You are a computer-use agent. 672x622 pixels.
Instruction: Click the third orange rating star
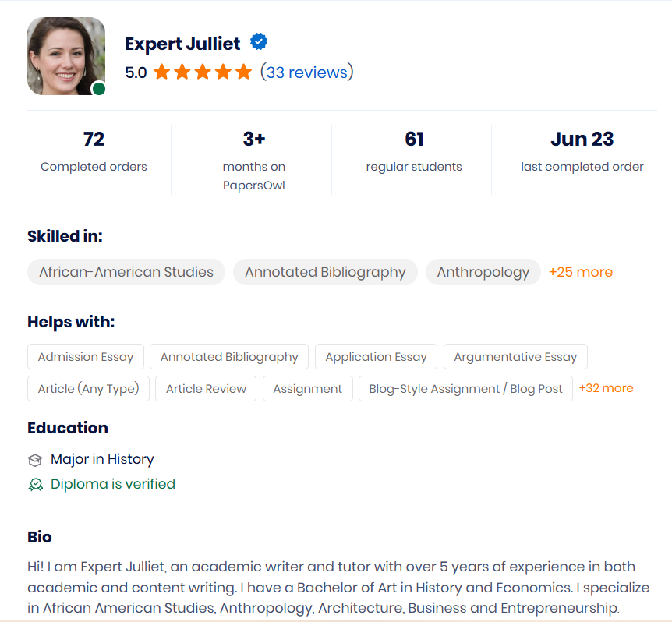pos(203,72)
